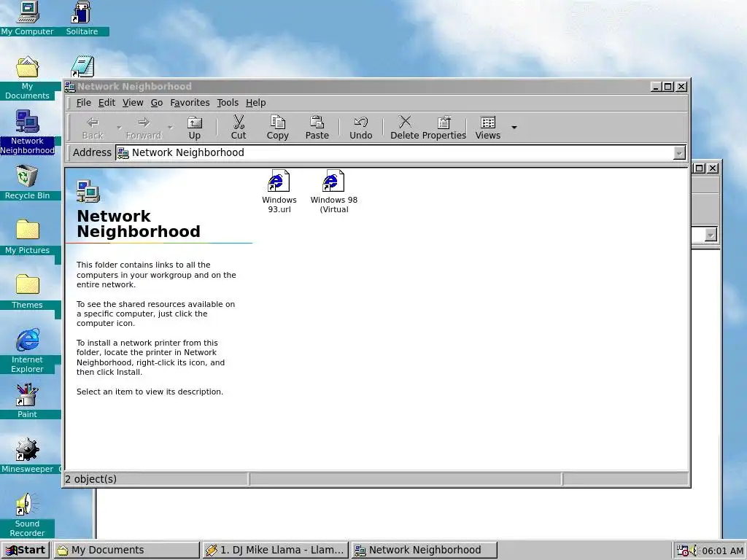
Task: Expand the background window's address dropdown
Action: (x=711, y=236)
